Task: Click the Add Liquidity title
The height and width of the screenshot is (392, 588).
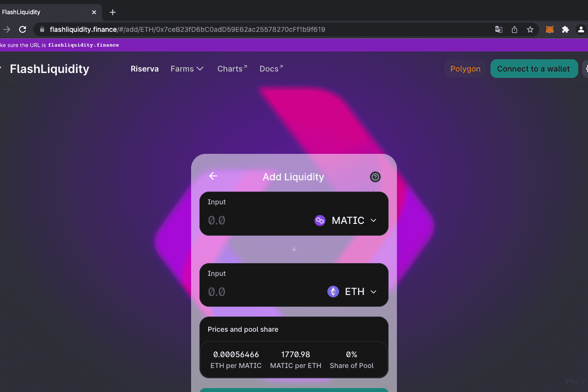Action: click(294, 177)
